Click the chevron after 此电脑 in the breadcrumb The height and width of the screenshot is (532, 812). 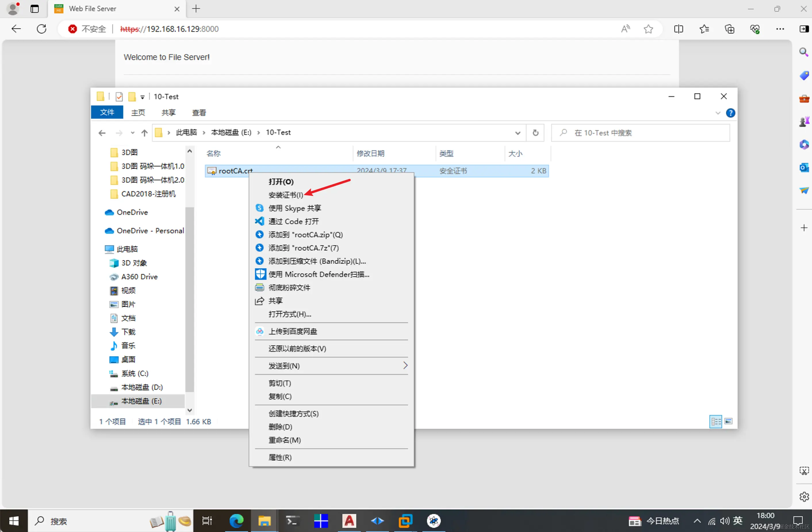(204, 132)
